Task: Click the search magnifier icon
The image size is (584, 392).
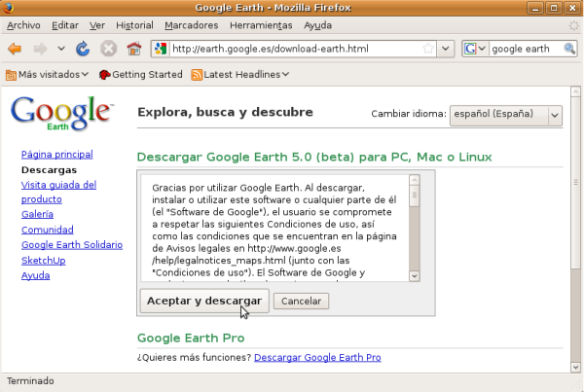Action: [x=571, y=49]
